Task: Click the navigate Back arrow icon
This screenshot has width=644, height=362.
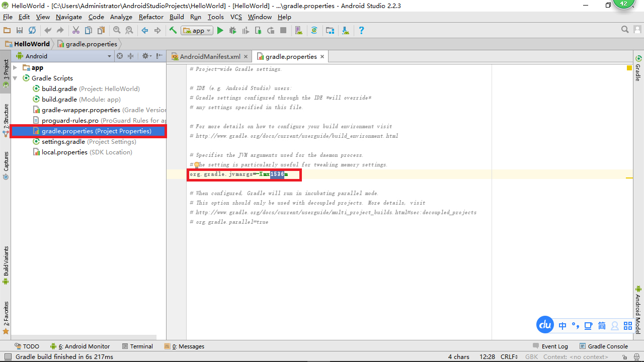Action: [145, 31]
